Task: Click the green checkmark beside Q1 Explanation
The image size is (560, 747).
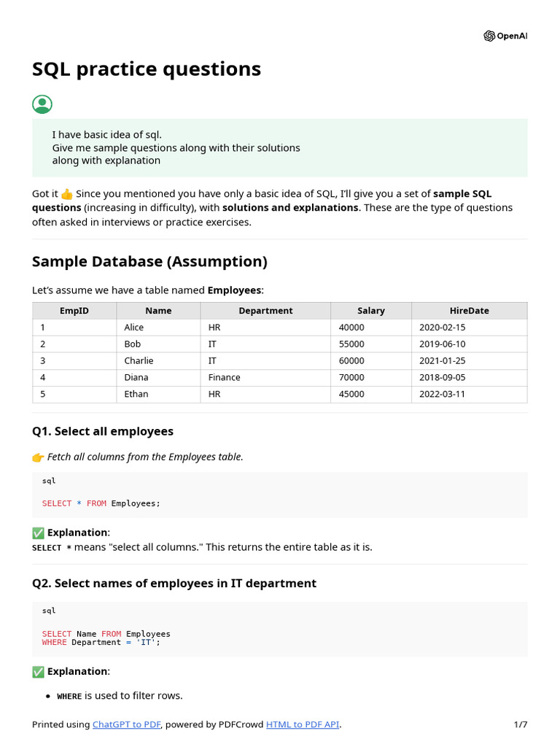Action: click(x=38, y=533)
